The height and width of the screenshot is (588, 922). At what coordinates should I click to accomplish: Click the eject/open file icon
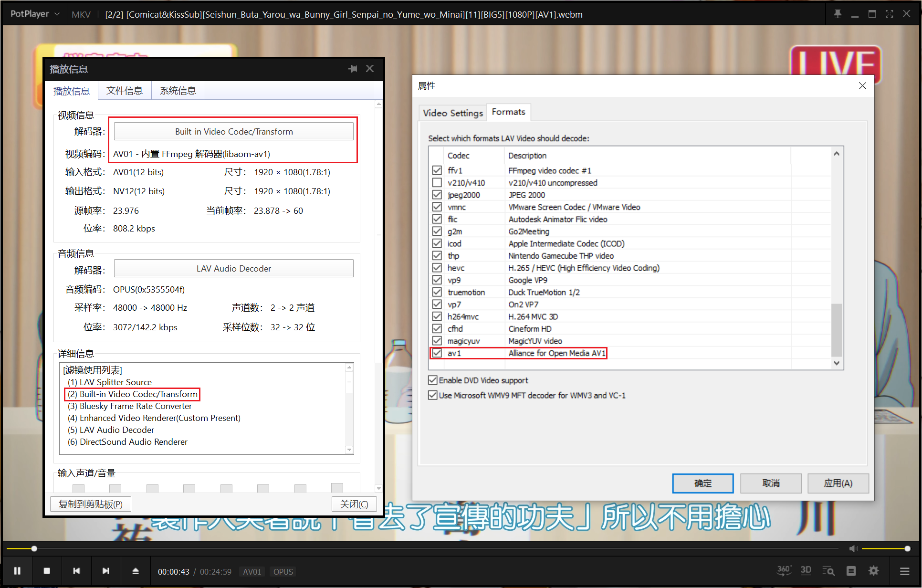136,571
